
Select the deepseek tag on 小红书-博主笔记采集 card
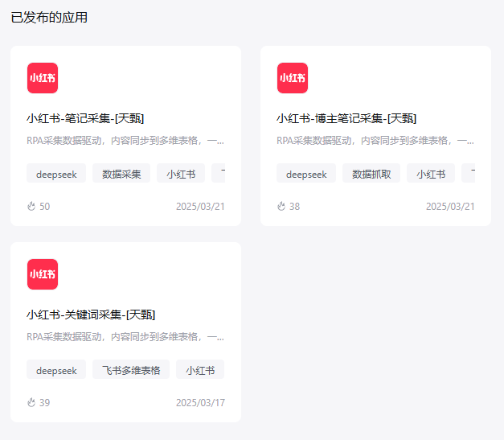306,173
